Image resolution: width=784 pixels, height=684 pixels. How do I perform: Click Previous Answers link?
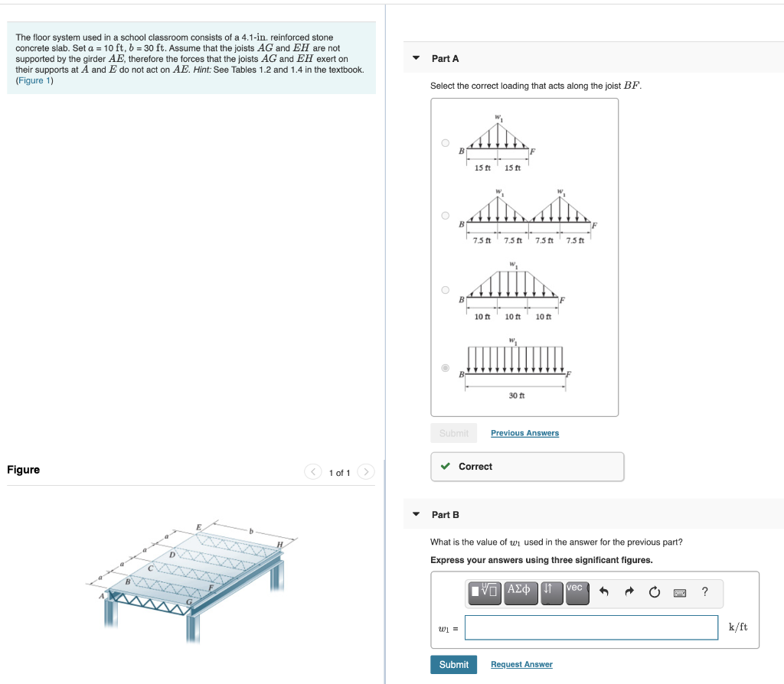pyautogui.click(x=524, y=432)
